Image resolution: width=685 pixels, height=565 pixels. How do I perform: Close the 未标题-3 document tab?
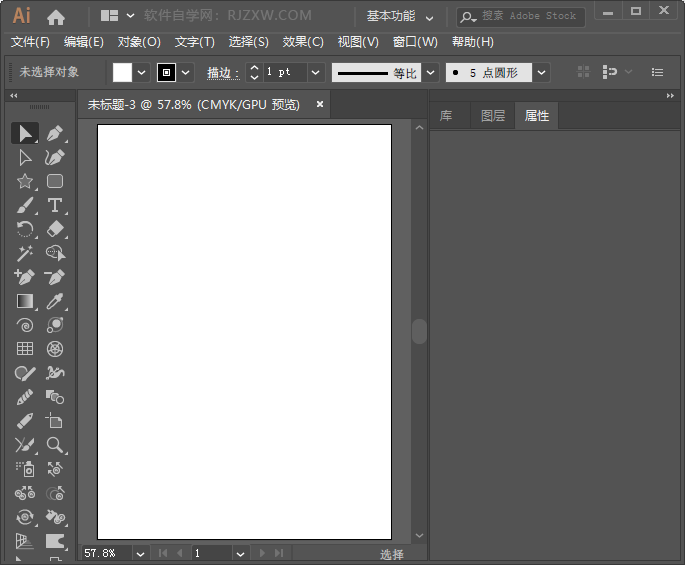click(320, 104)
